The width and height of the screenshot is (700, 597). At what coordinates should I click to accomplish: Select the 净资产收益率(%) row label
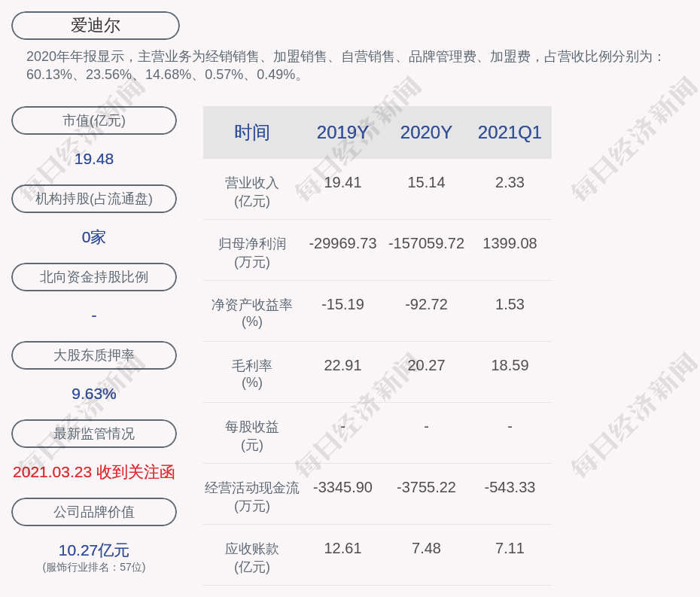coord(251,312)
